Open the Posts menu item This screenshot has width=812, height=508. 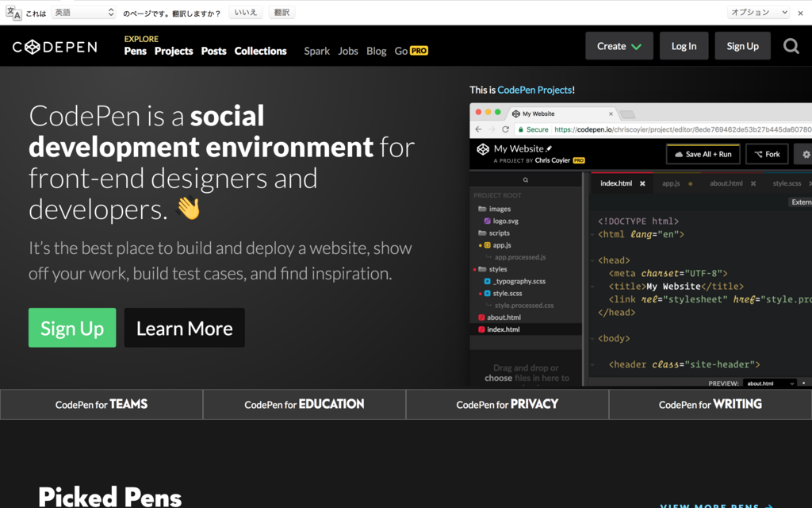point(213,51)
